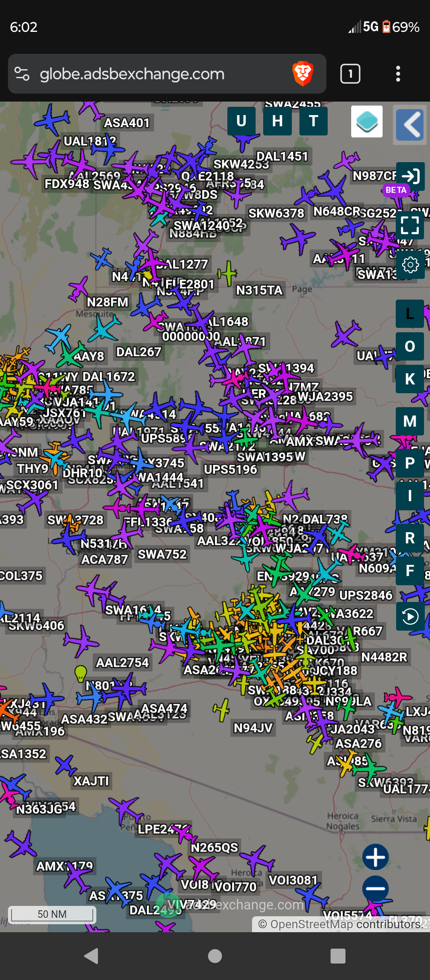Zoom out with minus button
430x980 pixels.
pos(375,888)
